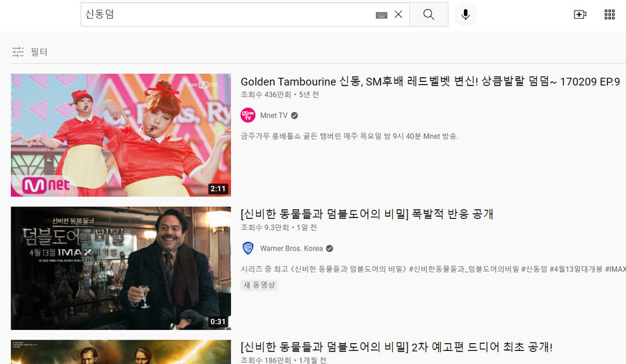Screen dimensions: 626x364
Task: Click the 0:31 duration badge on thumbnail
Action: (x=218, y=322)
